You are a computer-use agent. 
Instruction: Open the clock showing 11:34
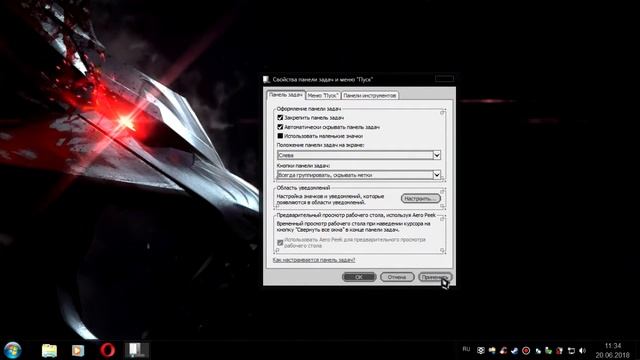tap(612, 350)
